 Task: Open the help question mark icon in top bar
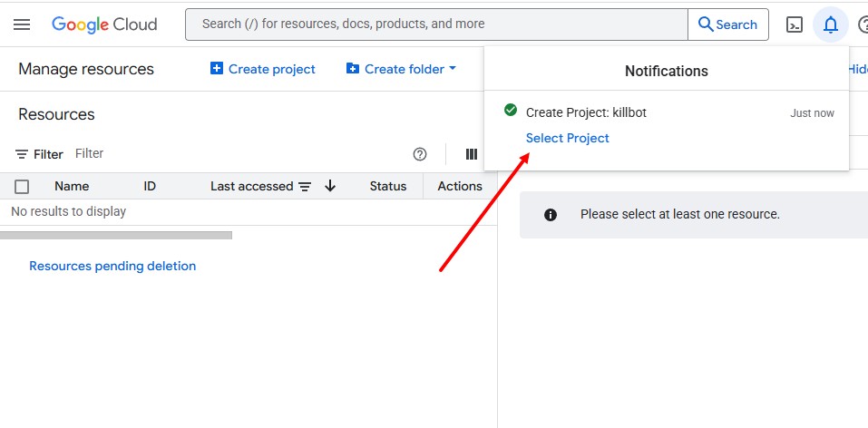(x=863, y=24)
